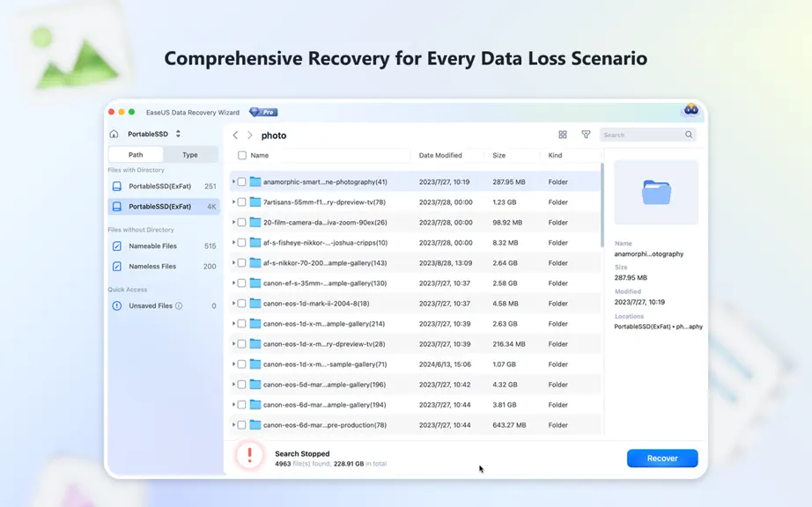Click the info icon beside Unsaved Files

179,305
